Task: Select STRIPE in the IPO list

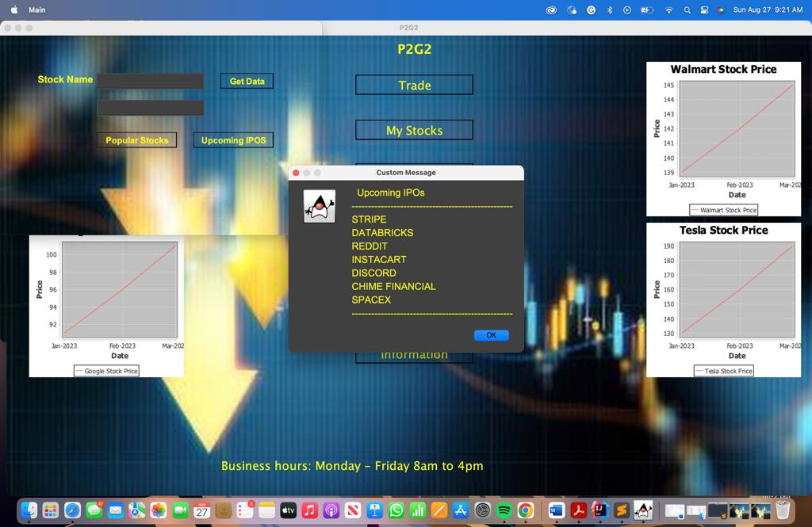Action: [x=369, y=220]
